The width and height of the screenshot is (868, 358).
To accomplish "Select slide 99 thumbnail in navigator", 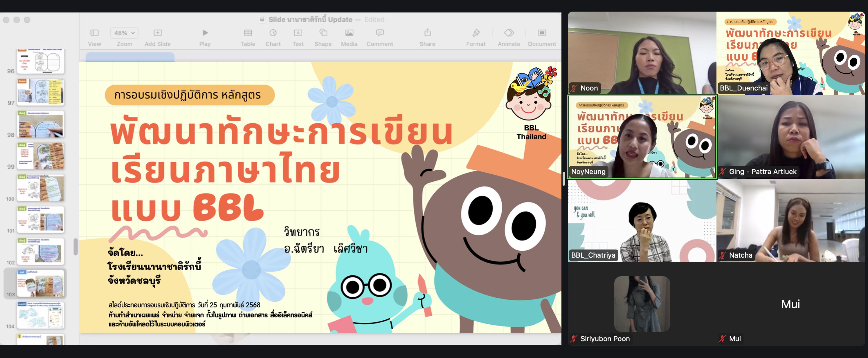I will 40,156.
